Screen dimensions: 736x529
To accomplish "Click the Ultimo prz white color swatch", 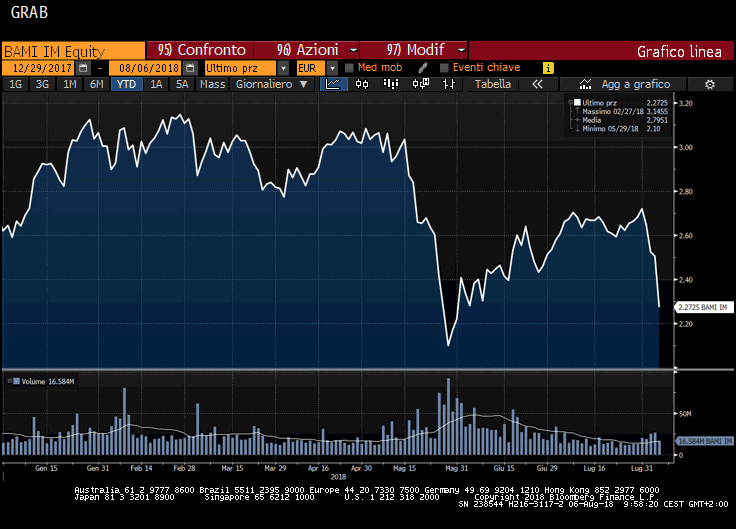I will pos(578,102).
